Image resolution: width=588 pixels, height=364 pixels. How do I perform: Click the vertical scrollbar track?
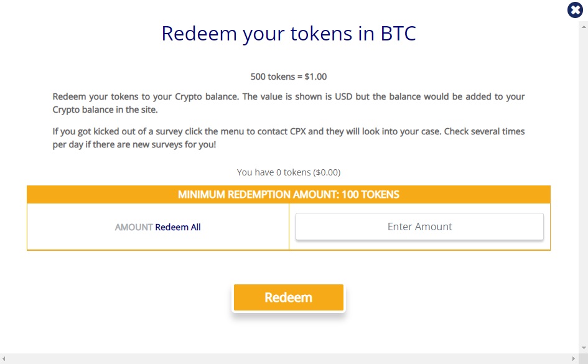[584, 187]
